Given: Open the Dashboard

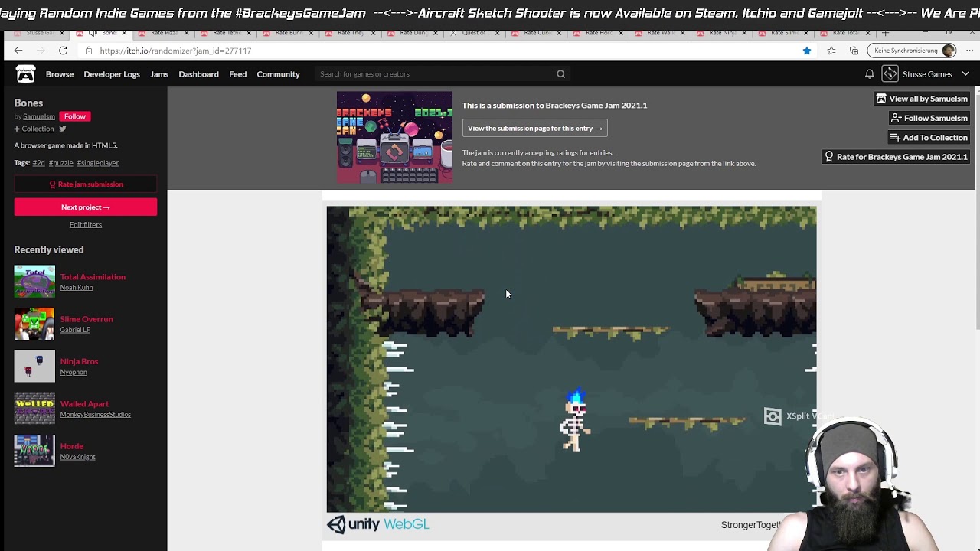Looking at the screenshot, I should coord(198,74).
